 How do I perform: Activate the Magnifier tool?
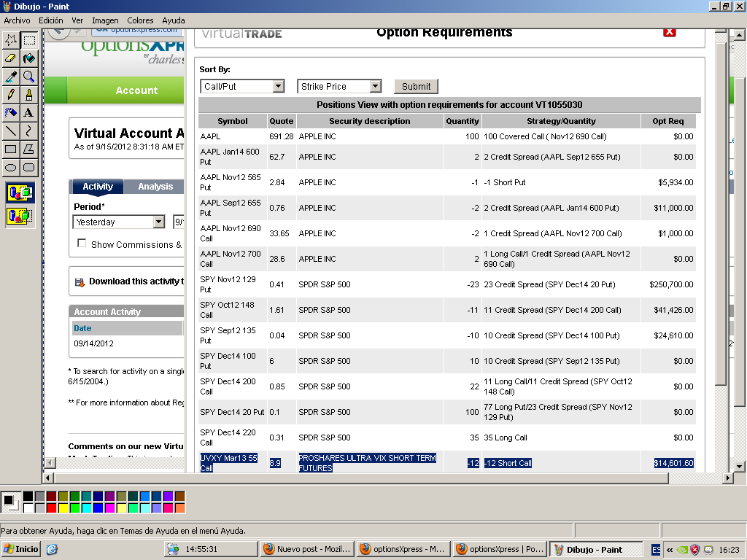coord(29,76)
